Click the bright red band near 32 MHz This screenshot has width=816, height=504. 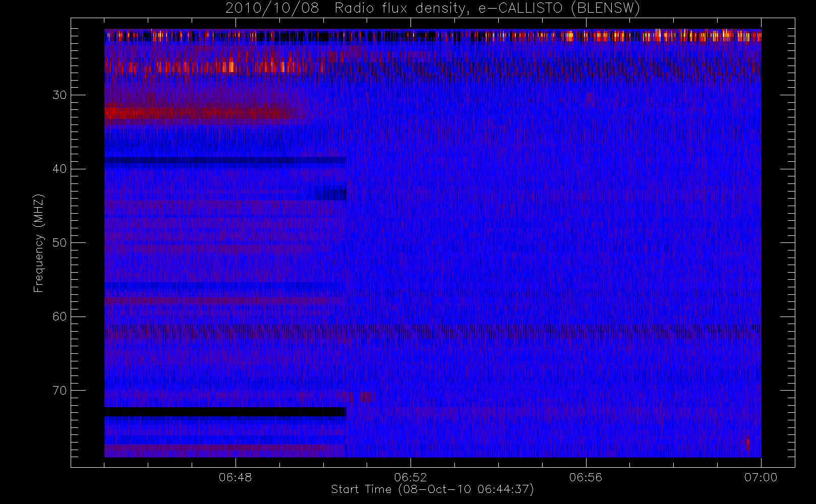[202, 113]
